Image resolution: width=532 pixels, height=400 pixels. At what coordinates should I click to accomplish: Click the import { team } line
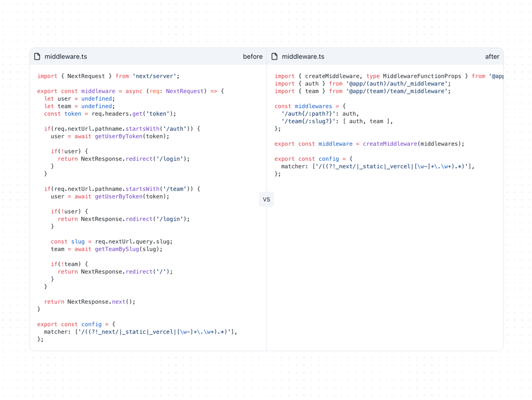coord(363,91)
